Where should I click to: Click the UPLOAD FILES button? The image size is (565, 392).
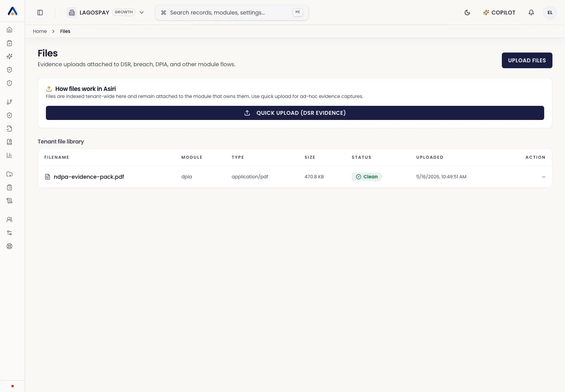tap(527, 60)
